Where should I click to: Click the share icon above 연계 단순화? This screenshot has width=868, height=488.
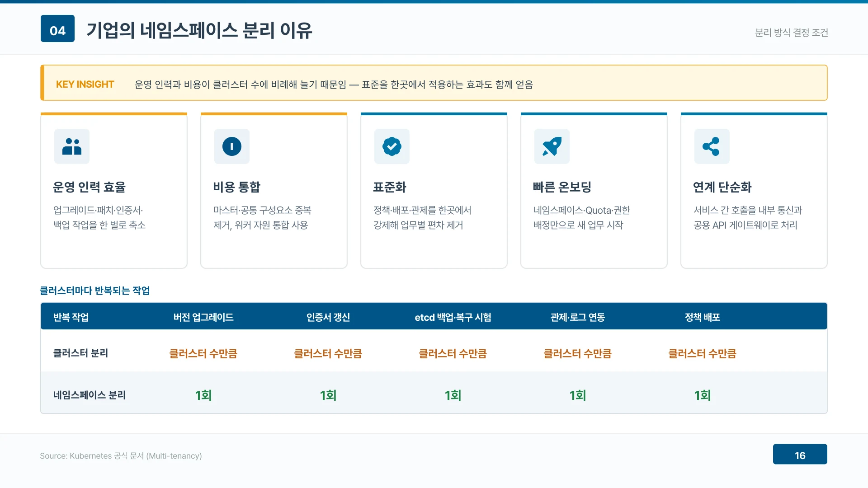coord(711,146)
